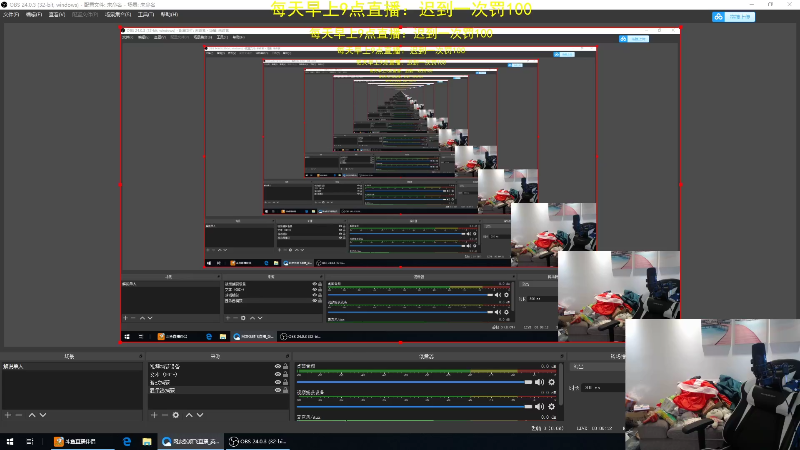Open the Tools (T) menu
800x450 pixels.
(146, 15)
